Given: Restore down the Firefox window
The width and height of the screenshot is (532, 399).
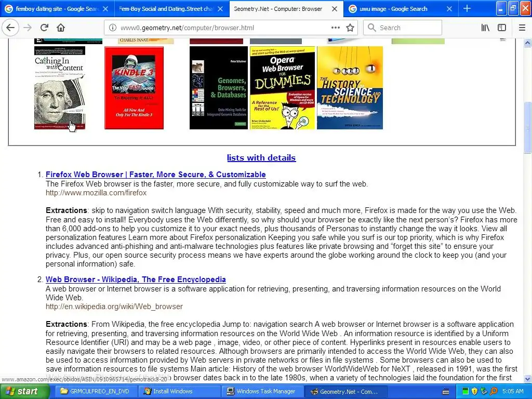Looking at the screenshot, I should 513,8.
